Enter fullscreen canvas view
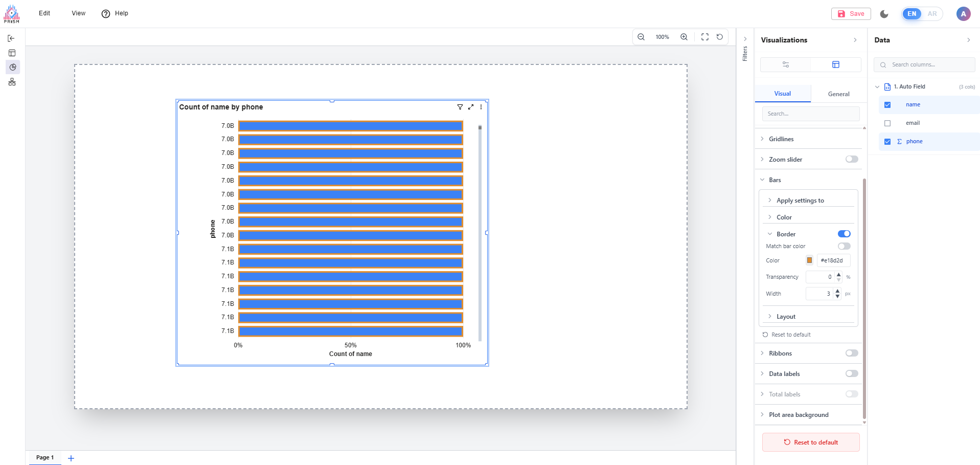 [704, 37]
